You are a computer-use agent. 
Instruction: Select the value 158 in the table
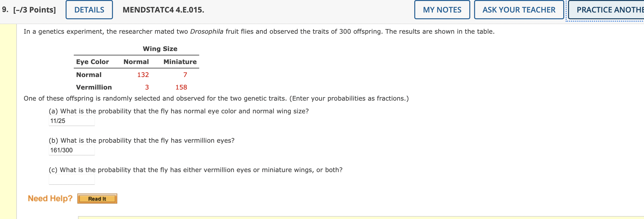(181, 87)
